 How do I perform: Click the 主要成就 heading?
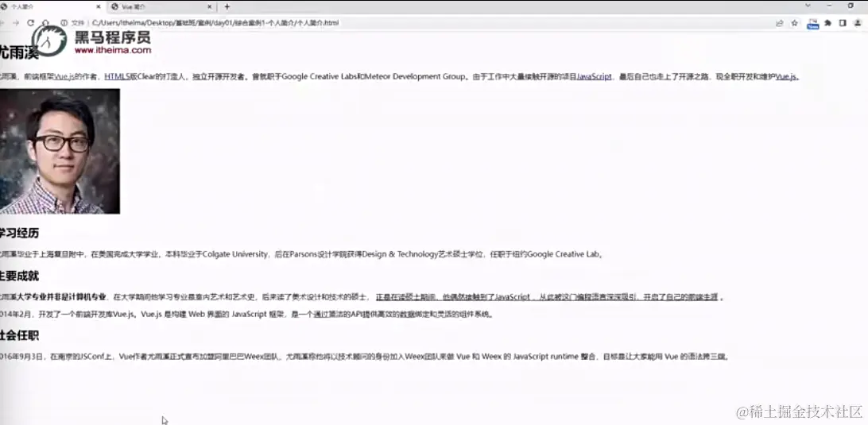[x=19, y=276]
